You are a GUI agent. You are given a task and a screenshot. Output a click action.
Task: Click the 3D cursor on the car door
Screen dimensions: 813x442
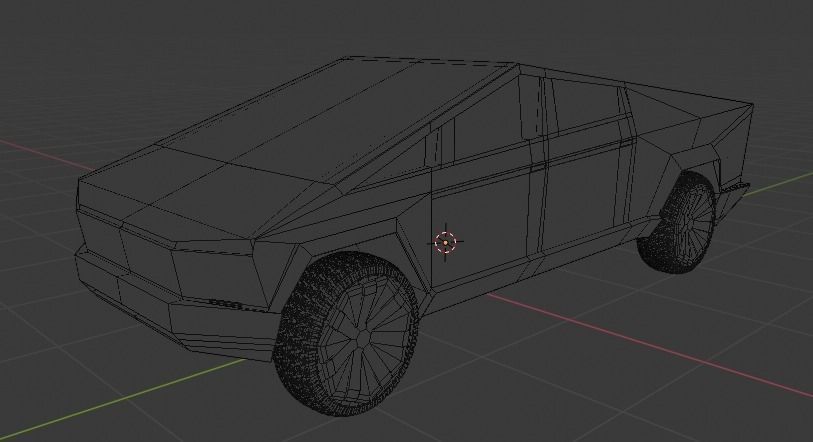click(x=445, y=242)
